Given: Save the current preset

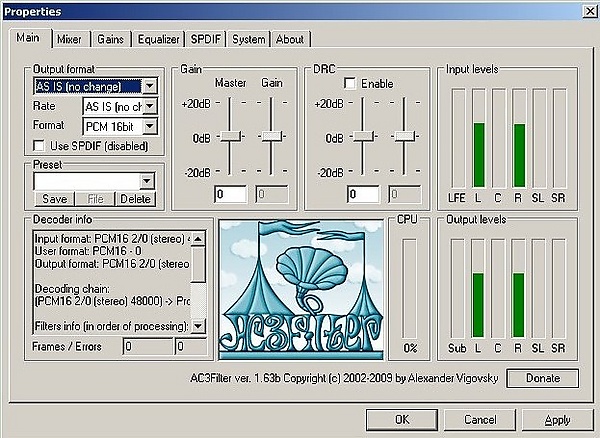Looking at the screenshot, I should [55, 199].
